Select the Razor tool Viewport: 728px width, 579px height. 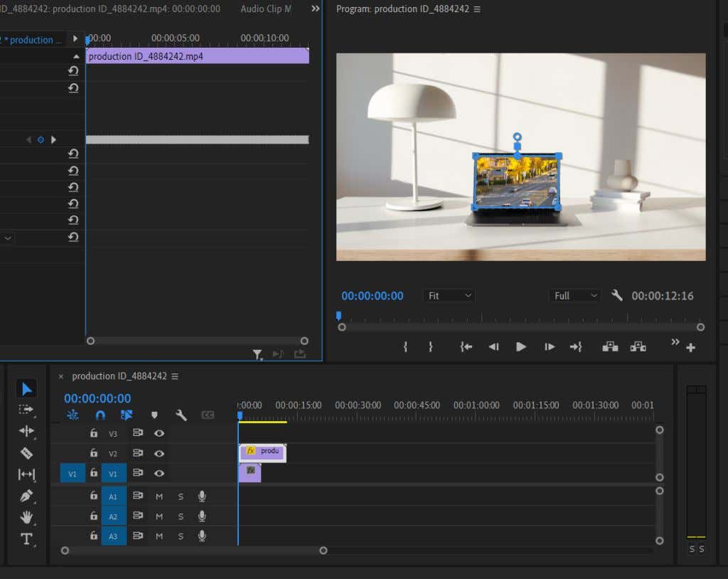pyautogui.click(x=26, y=453)
